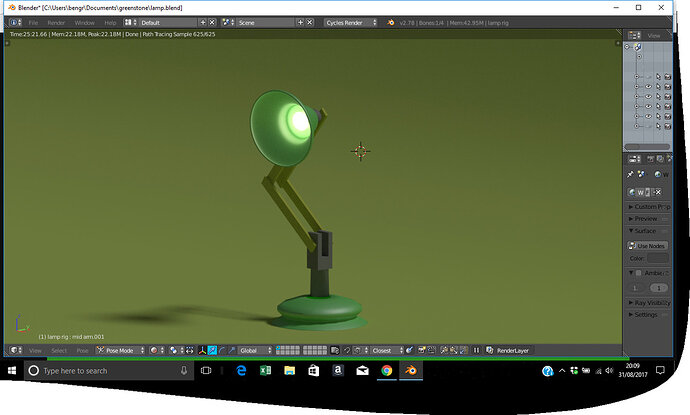690x415 pixels.
Task: Open the Render menu
Action: pos(56,22)
